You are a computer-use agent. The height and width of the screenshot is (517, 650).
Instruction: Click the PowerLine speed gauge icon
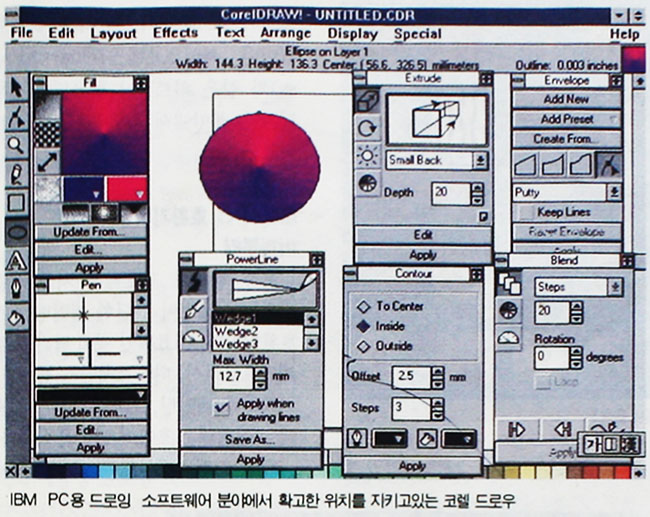tap(194, 337)
